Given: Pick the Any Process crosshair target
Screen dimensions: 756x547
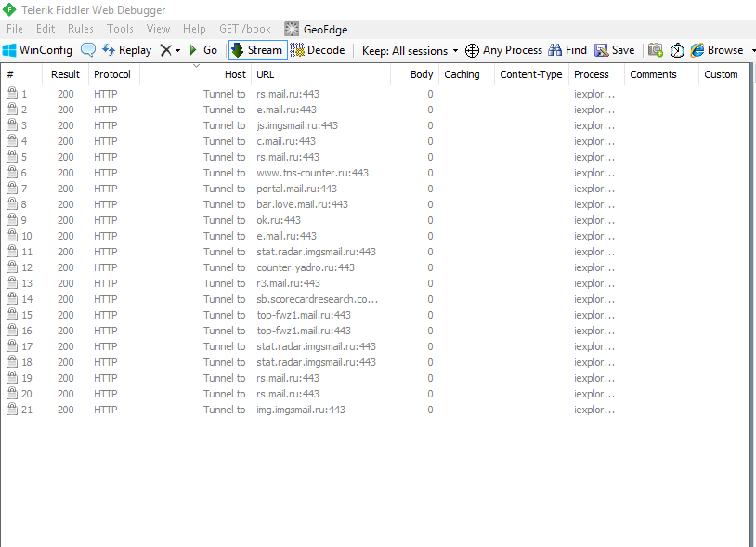Looking at the screenshot, I should 503,50.
